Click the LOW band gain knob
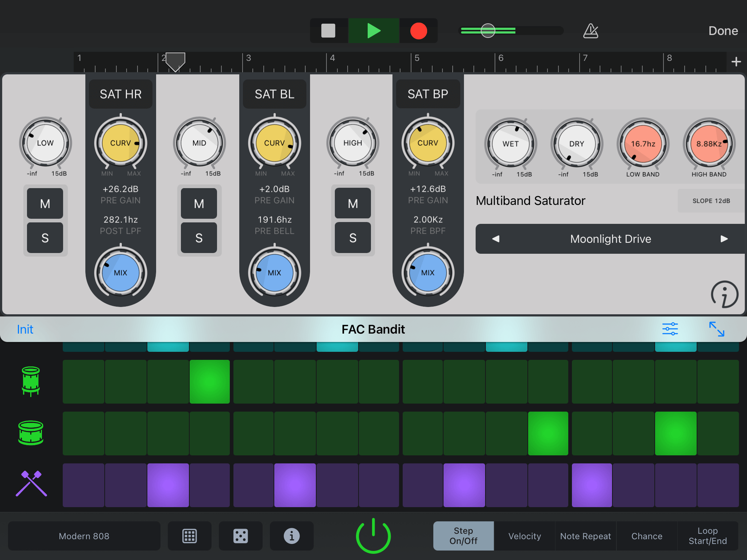 [45, 143]
